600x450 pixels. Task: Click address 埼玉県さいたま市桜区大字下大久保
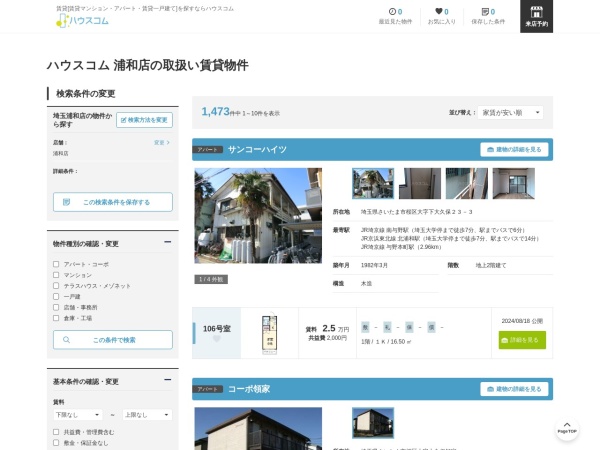click(417, 212)
